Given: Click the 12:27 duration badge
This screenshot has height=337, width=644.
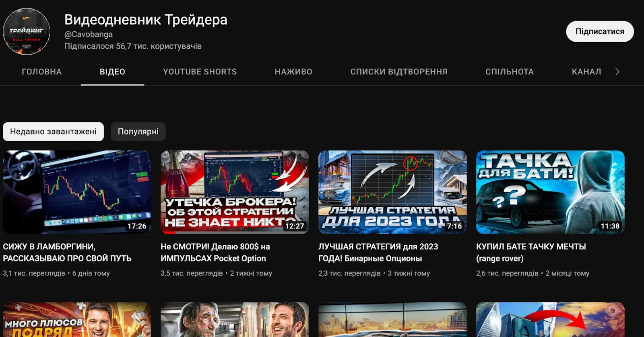Looking at the screenshot, I should pyautogui.click(x=295, y=226).
